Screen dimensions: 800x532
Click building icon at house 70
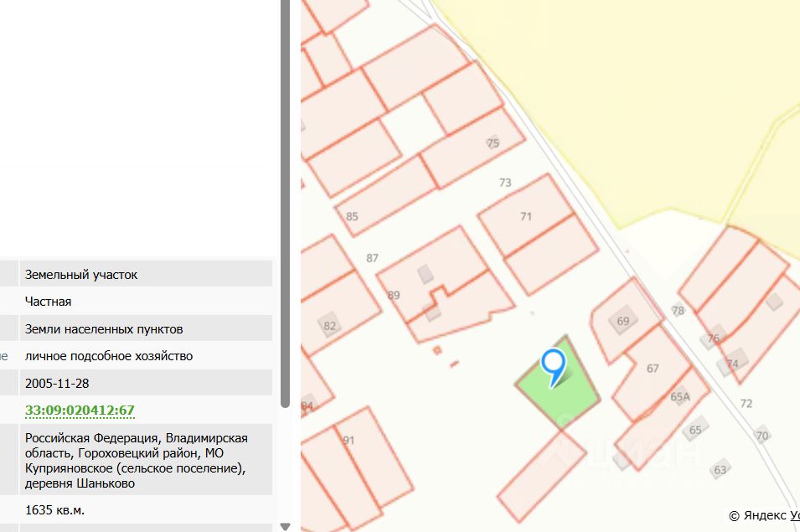pyautogui.click(x=761, y=435)
